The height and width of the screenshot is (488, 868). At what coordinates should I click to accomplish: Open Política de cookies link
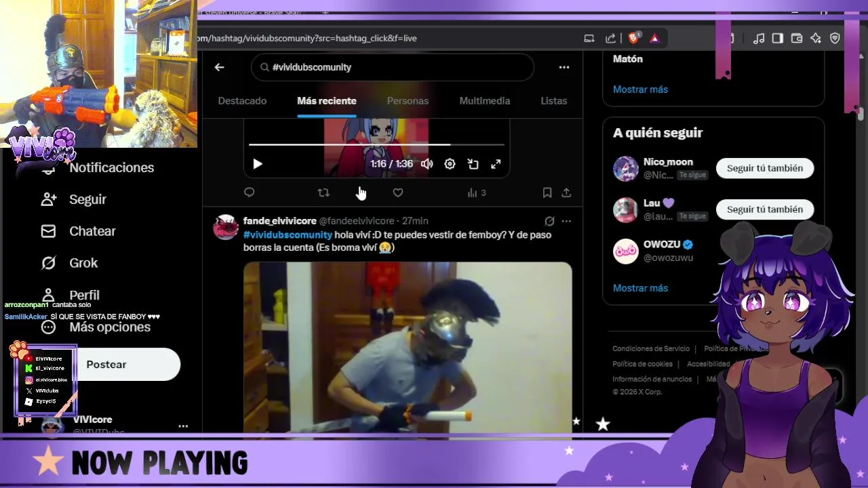coord(642,364)
